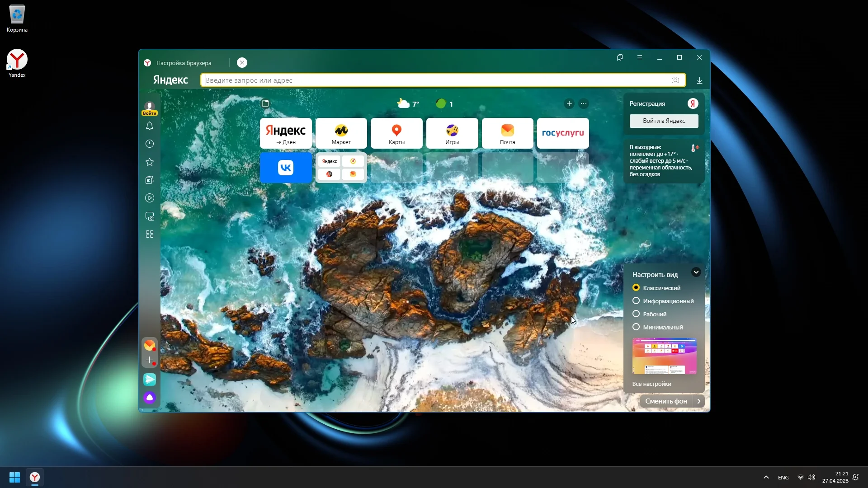Select the Рабочий view option
Screen dimensions: 868x488
636,314
